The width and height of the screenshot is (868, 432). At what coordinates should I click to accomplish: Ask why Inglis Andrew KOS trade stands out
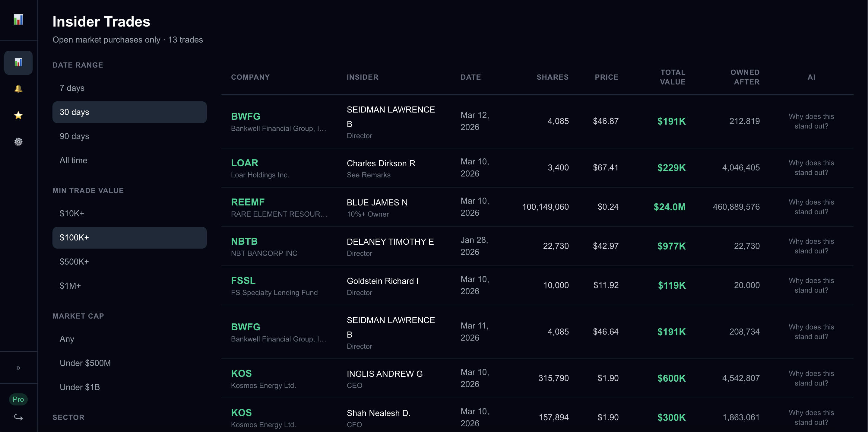(x=811, y=378)
